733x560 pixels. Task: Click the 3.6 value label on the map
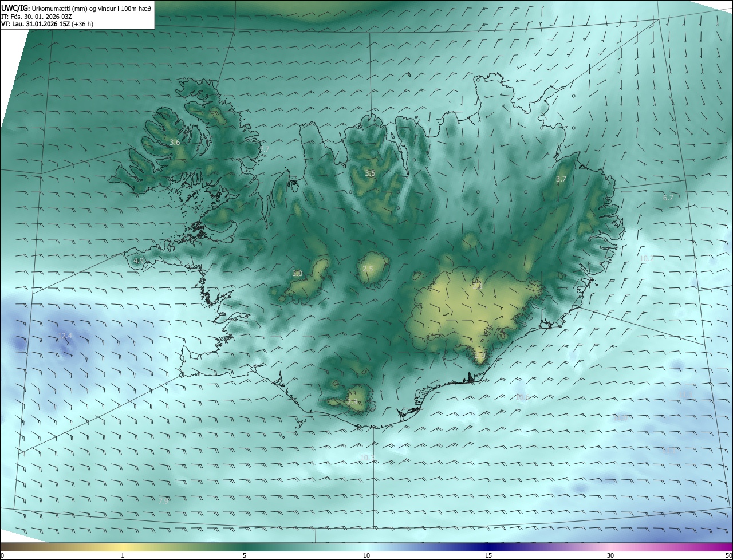coord(175,142)
